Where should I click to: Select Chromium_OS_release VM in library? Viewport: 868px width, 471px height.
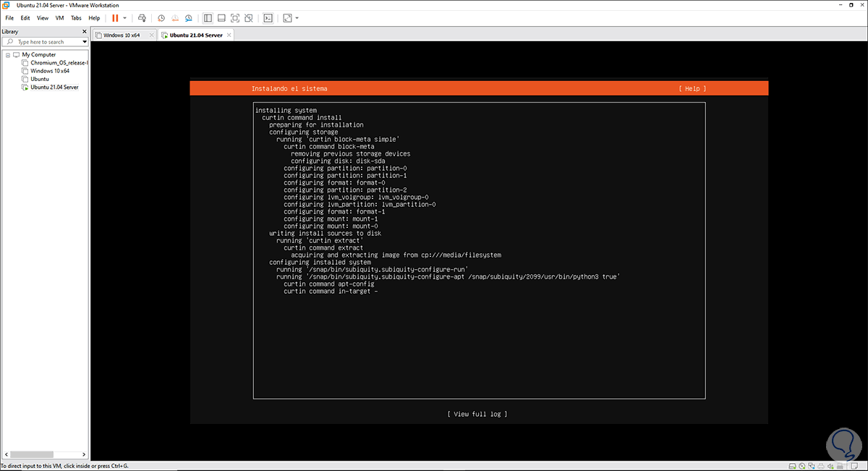pos(59,63)
